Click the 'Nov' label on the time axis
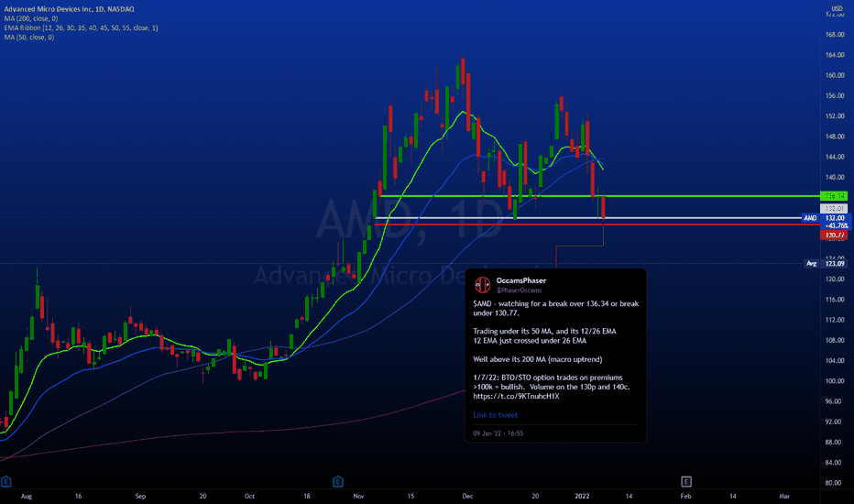 (358, 496)
